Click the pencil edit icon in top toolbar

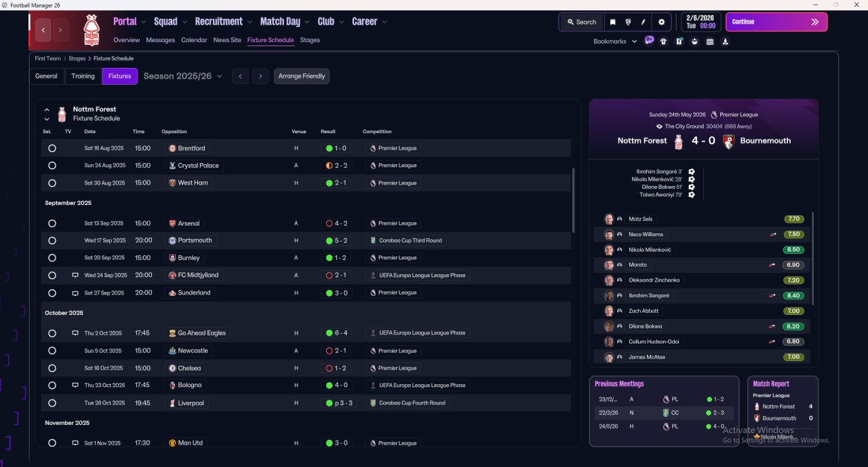[643, 22]
